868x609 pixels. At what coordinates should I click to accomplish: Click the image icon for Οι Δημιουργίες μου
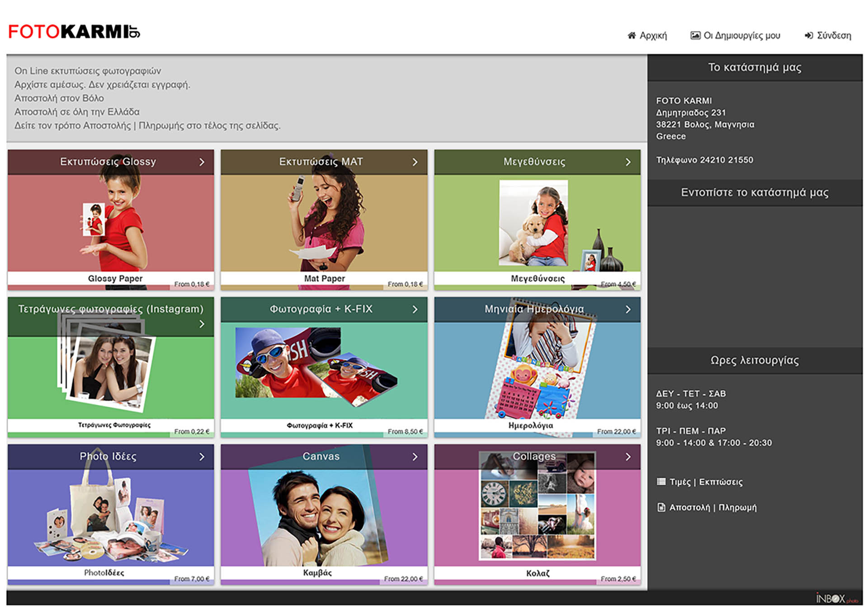coord(695,35)
